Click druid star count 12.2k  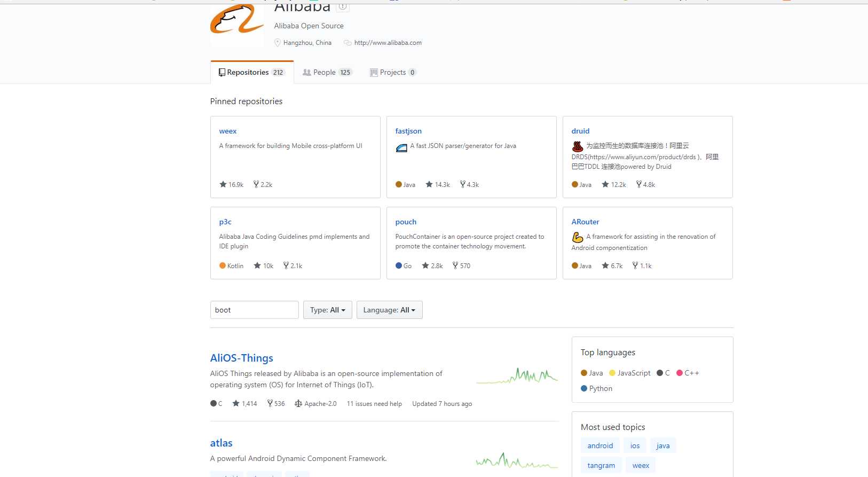point(614,184)
